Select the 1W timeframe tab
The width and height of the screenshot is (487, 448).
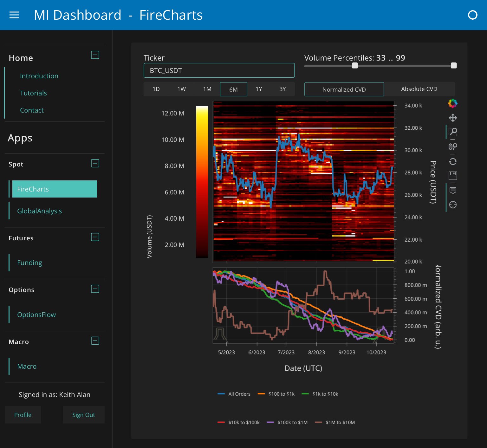click(181, 89)
